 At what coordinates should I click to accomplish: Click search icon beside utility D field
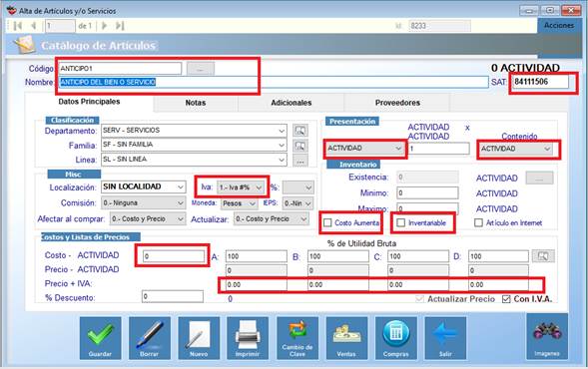(x=543, y=256)
